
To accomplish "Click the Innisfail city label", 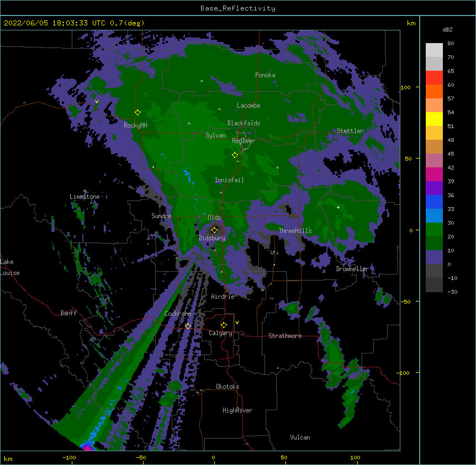I will click(229, 180).
